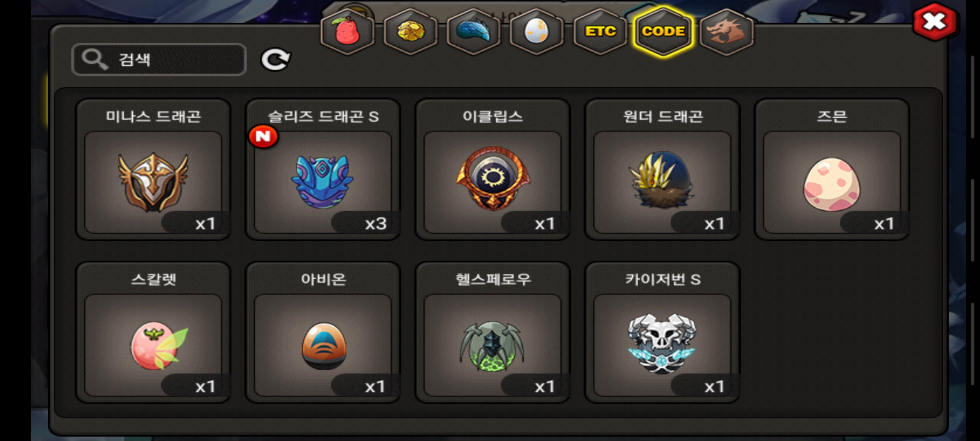Viewport: 980px width, 441px height.
Task: Pick the 원더 드래곤 spiky egg
Action: coord(662,169)
